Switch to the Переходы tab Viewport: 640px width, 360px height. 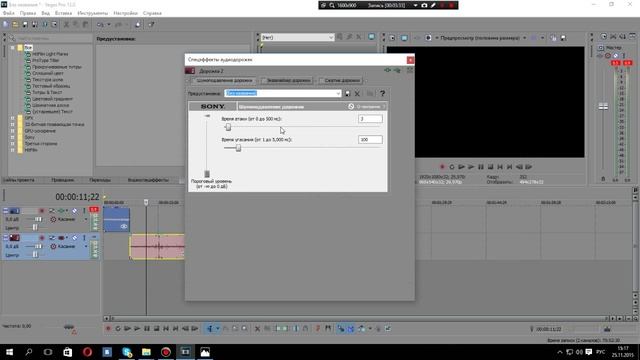[x=100, y=180]
